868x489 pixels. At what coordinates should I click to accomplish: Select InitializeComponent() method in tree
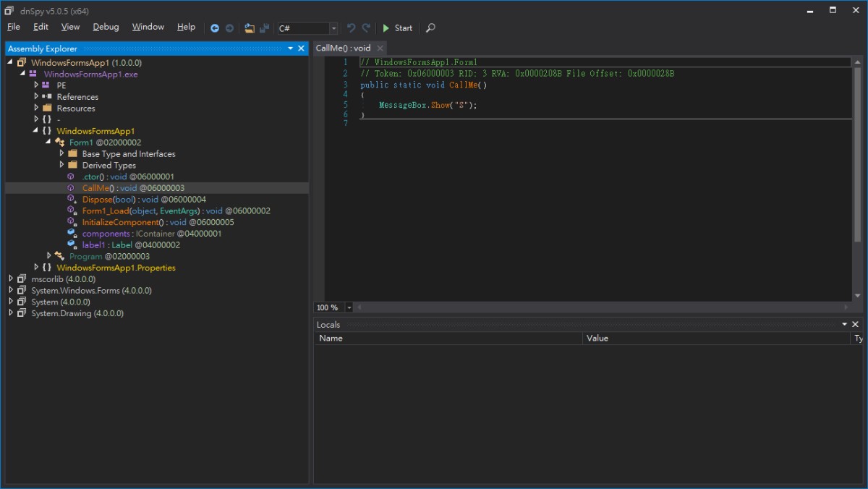tap(120, 222)
